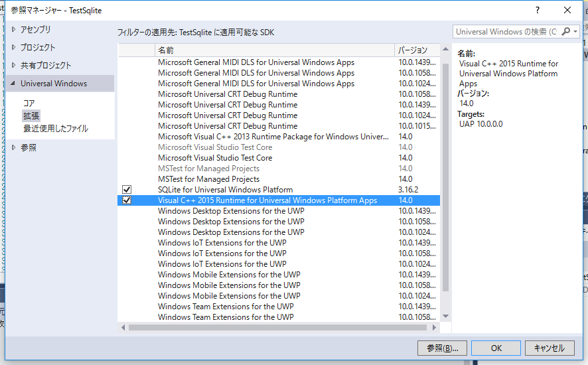Select Microsoft General MIDI DLS version 10.0.1058
Screen dimensions: 588x365
point(279,73)
